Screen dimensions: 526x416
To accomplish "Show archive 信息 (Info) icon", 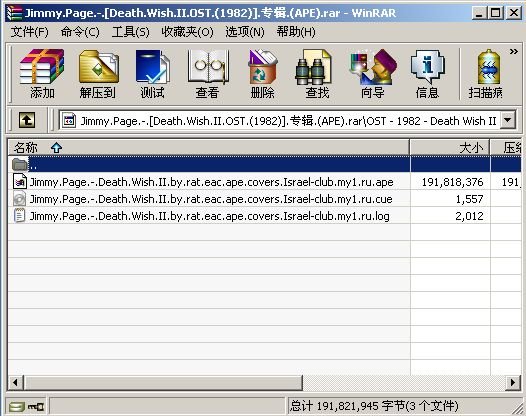I will (x=427, y=73).
